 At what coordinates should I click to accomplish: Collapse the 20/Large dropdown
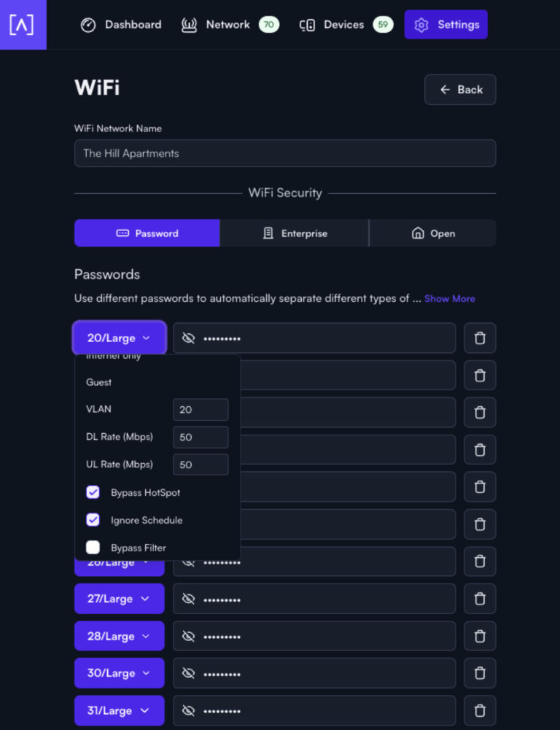[119, 338]
